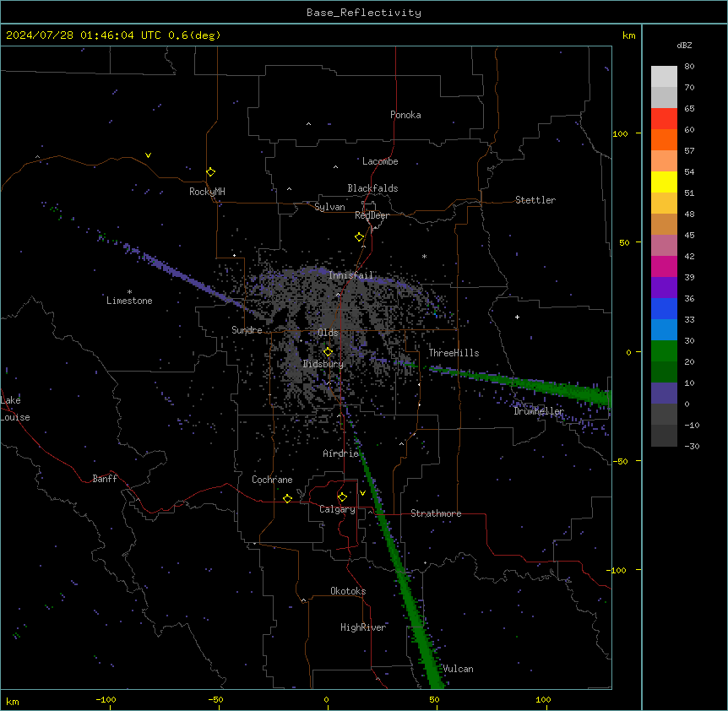Click the Olds label
This screenshot has height=711, width=728.
point(328,333)
